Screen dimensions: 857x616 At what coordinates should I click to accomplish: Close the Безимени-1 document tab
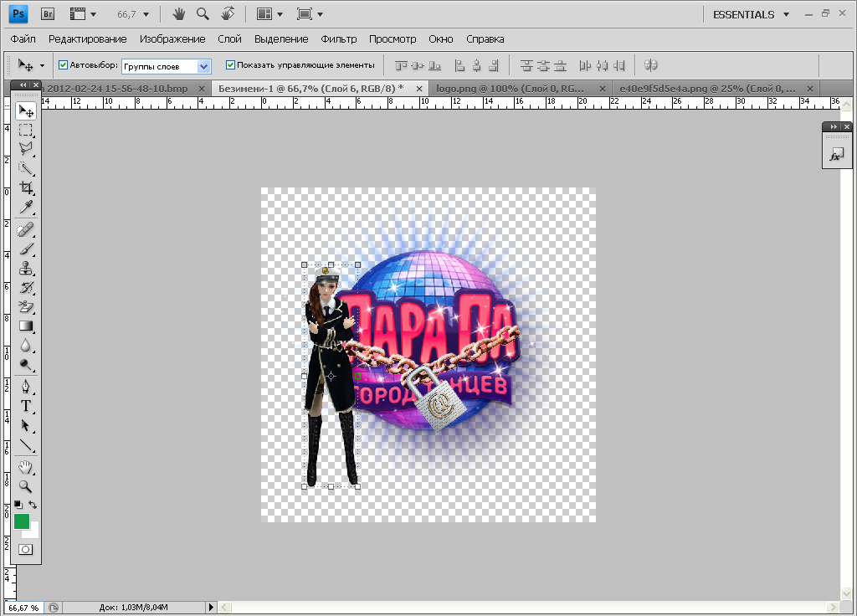point(419,89)
